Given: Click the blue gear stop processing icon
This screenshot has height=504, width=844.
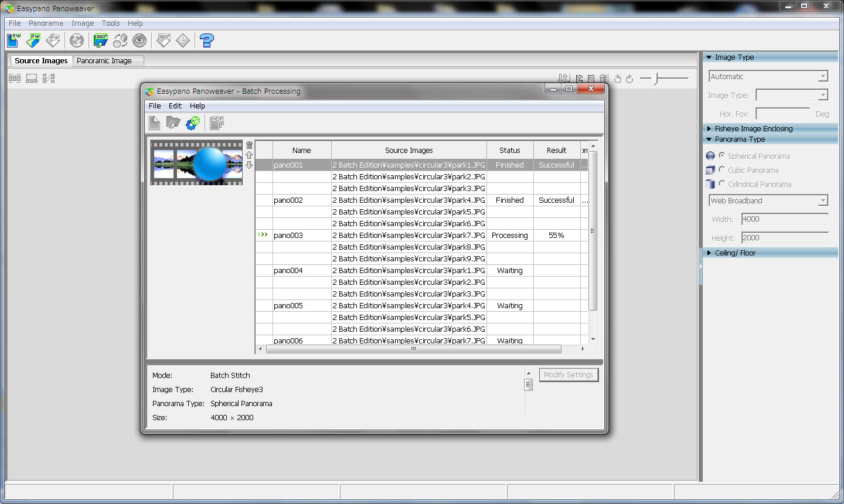Looking at the screenshot, I should pyautogui.click(x=193, y=122).
